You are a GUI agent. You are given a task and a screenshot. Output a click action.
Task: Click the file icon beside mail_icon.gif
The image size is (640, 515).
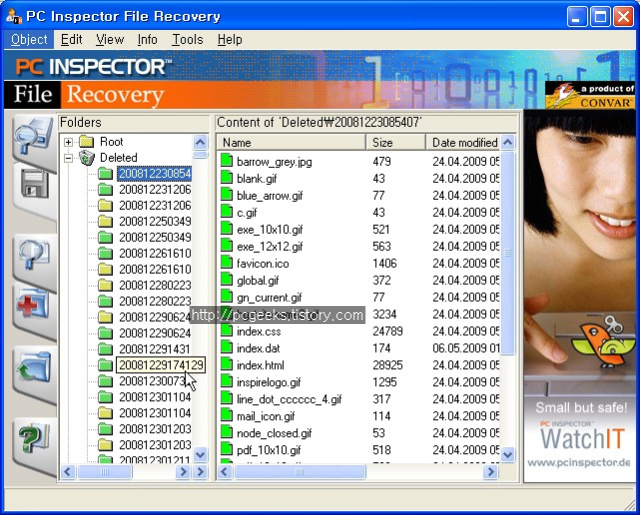[227, 415]
